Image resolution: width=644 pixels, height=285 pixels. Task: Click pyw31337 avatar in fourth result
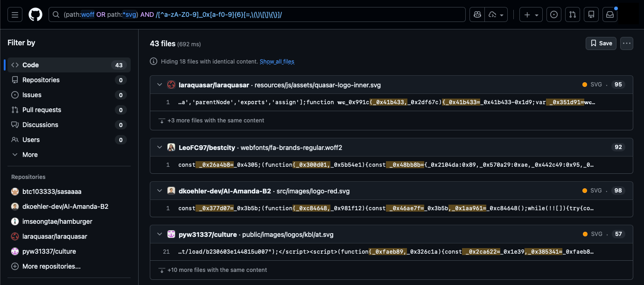pos(171,235)
